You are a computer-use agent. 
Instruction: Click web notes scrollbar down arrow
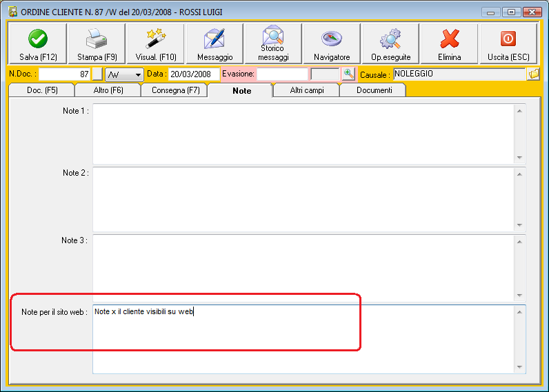(x=519, y=367)
